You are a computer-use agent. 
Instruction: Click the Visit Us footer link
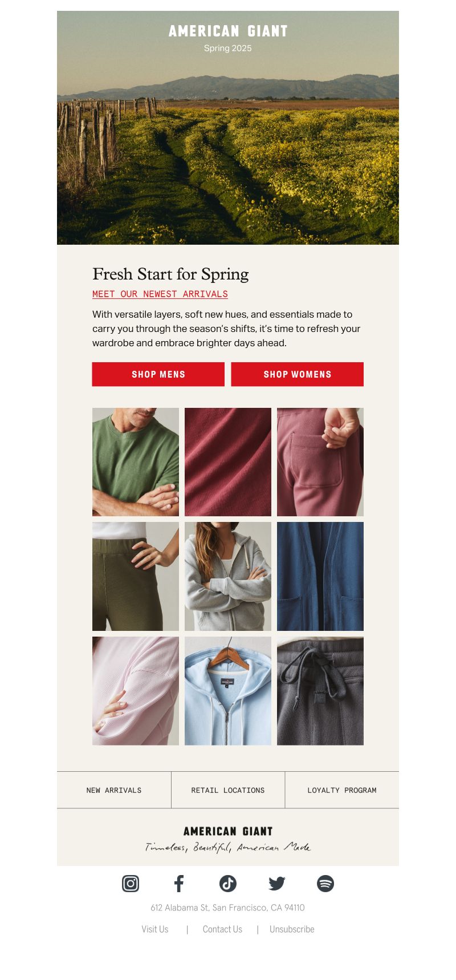coord(155,929)
